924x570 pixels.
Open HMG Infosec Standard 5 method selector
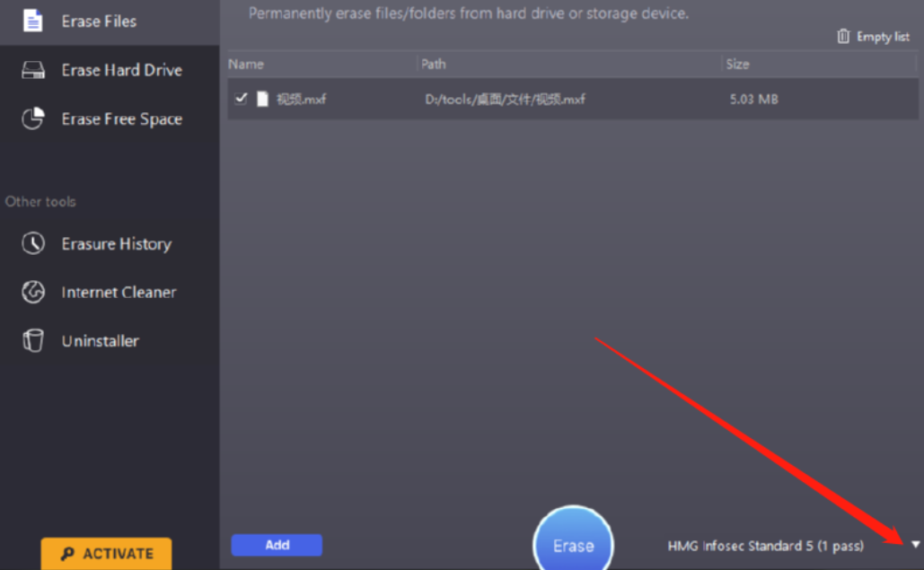point(765,546)
